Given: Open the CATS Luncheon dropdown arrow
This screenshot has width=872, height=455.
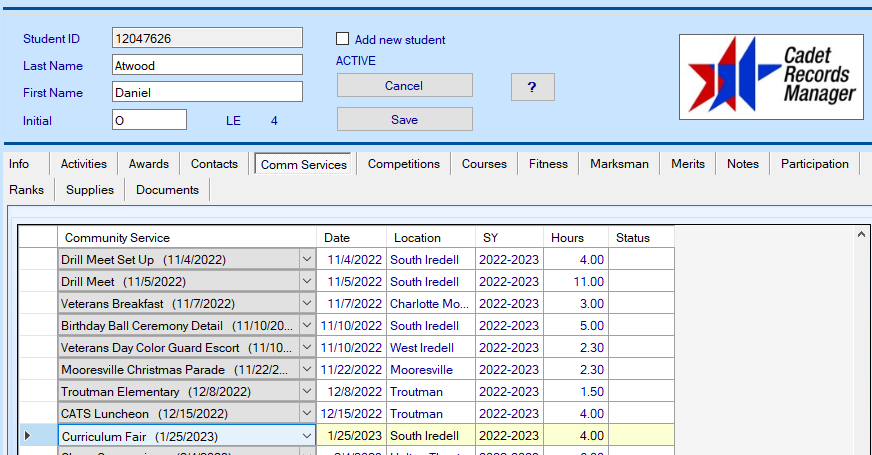Looking at the screenshot, I should point(306,414).
